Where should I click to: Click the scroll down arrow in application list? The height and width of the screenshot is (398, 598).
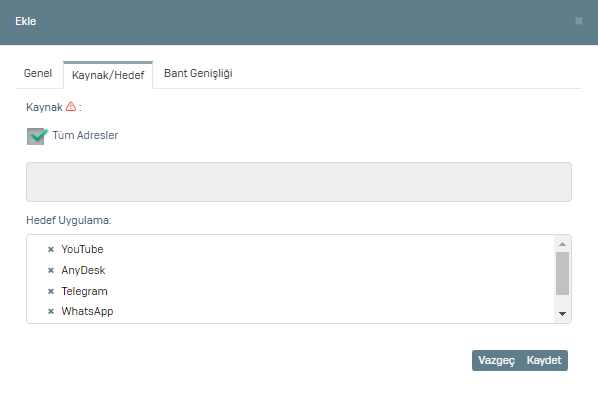562,314
